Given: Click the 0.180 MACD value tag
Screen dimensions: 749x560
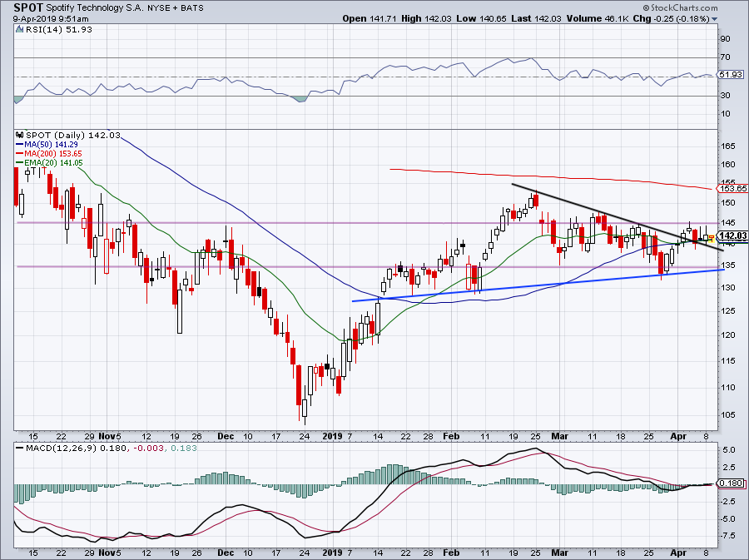Looking at the screenshot, I should click(x=731, y=483).
